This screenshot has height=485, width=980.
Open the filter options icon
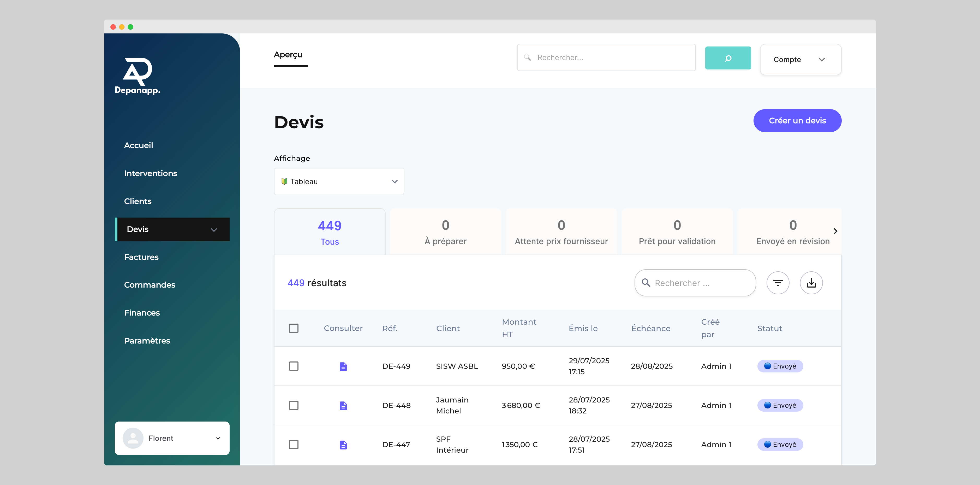pyautogui.click(x=778, y=283)
